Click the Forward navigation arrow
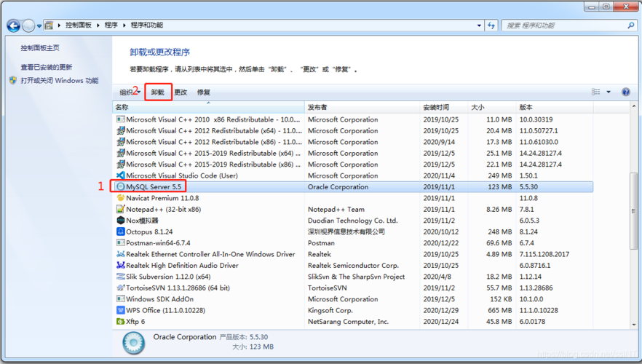Viewport: 642px width, 364px height. pos(28,25)
